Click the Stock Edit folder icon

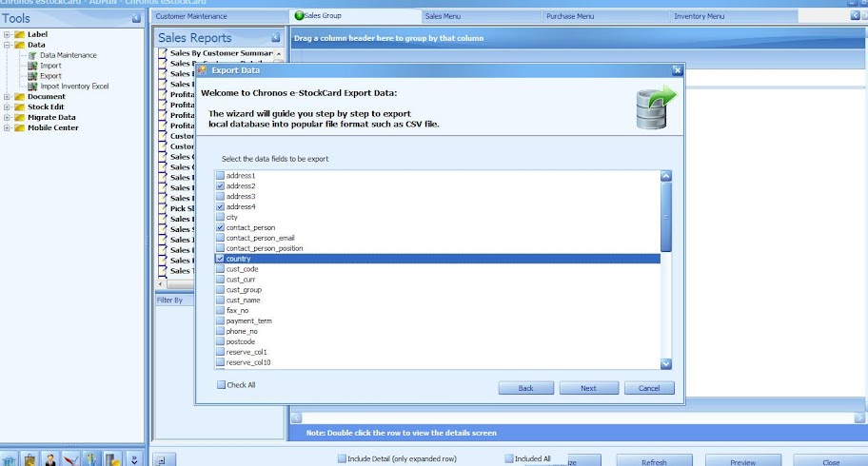(19, 107)
